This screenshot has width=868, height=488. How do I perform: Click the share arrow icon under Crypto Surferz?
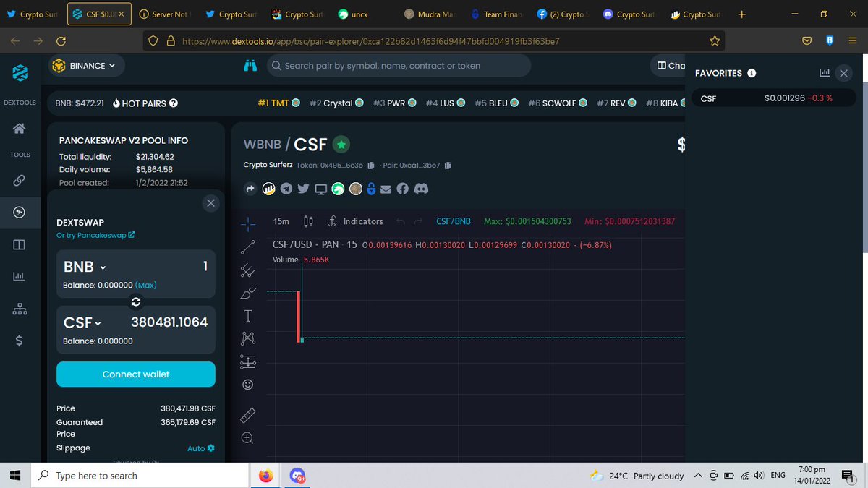(x=250, y=189)
